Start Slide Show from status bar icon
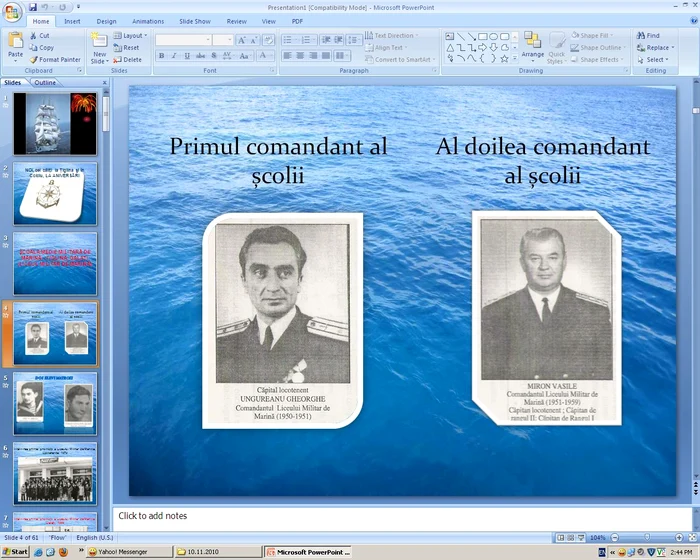Screen dimensions: 700x560 click(581, 538)
